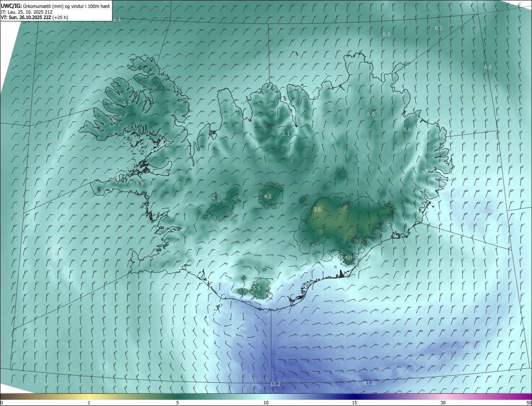Click the "5.1" value in north Iceland

pyautogui.click(x=286, y=134)
